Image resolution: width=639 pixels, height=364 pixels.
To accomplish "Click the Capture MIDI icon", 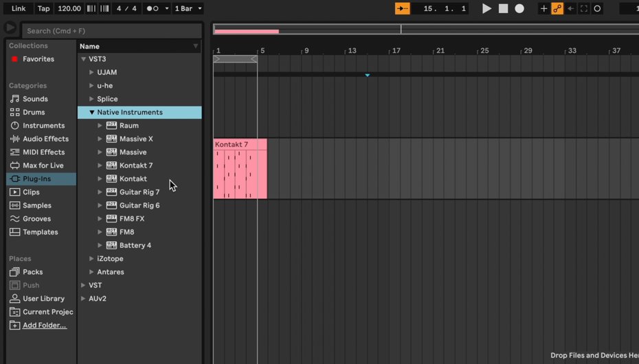I will (584, 8).
